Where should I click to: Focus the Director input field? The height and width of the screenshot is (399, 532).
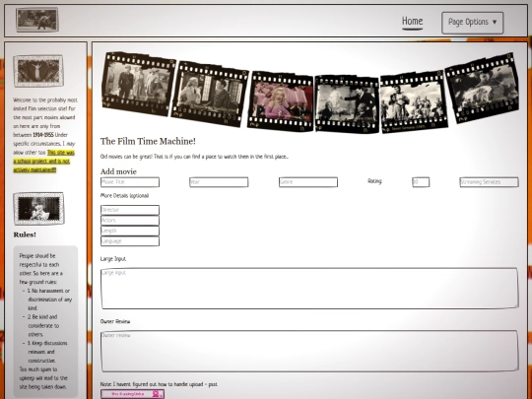pyautogui.click(x=130, y=210)
